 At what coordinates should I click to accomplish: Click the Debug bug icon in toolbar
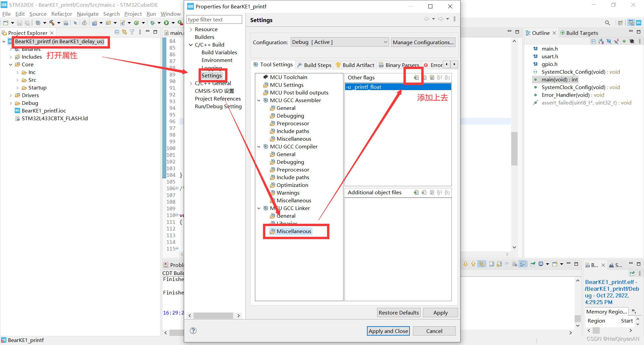pyautogui.click(x=152, y=23)
